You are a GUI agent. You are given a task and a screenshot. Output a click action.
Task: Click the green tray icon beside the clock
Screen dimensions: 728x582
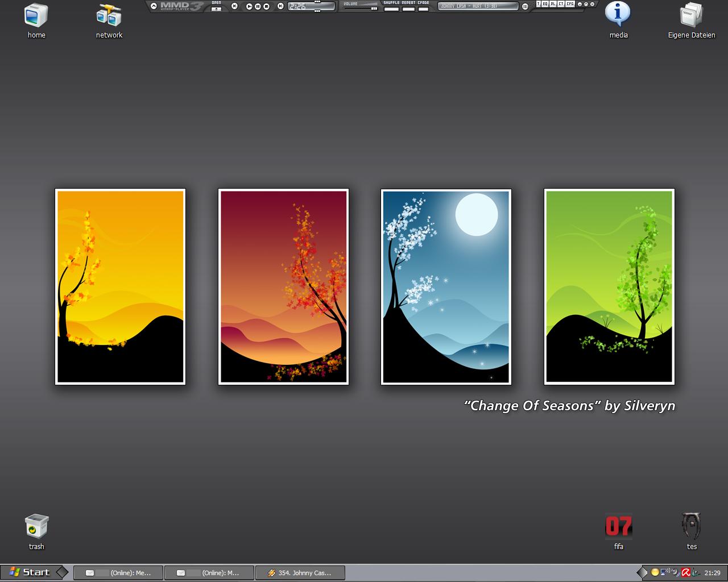tap(696, 572)
